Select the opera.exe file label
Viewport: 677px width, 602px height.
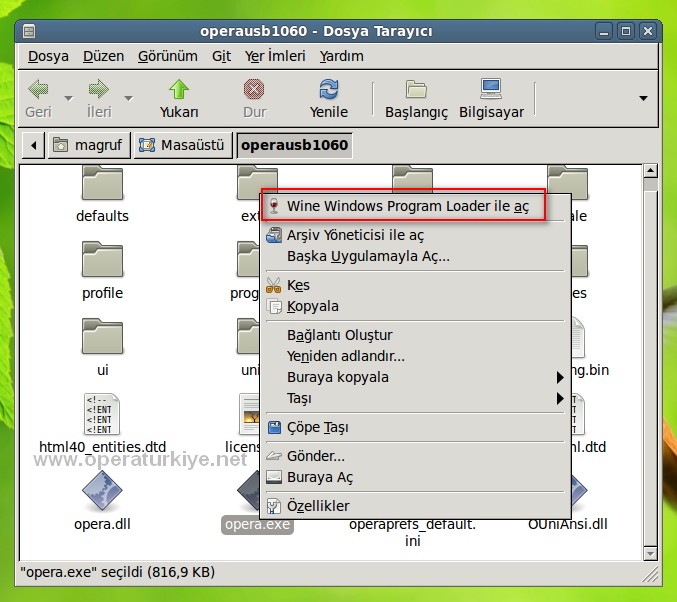pyautogui.click(x=257, y=524)
